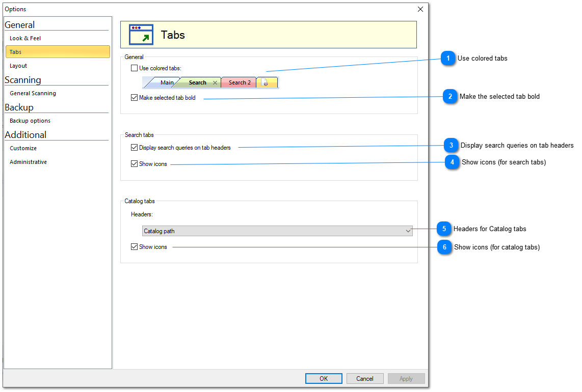The width and height of the screenshot is (582, 392).
Task: Click the Cancel button
Action: point(365,379)
